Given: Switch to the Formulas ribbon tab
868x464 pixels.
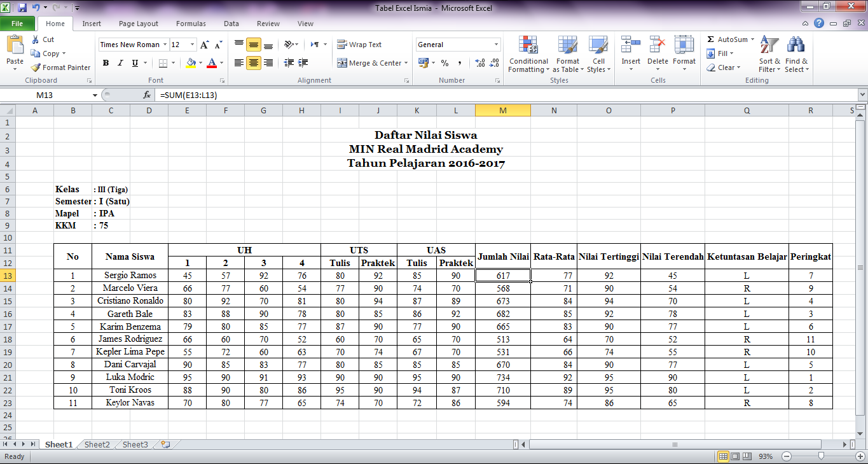Looking at the screenshot, I should tap(191, 23).
